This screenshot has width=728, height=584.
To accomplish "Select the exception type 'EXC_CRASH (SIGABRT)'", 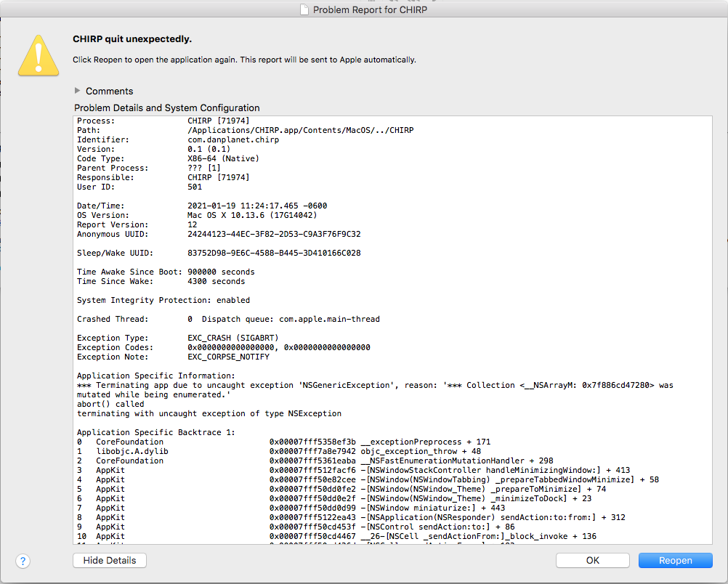I will coord(233,338).
